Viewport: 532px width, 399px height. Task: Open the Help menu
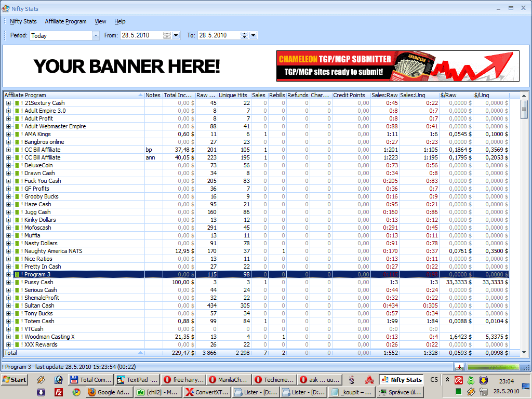point(120,21)
